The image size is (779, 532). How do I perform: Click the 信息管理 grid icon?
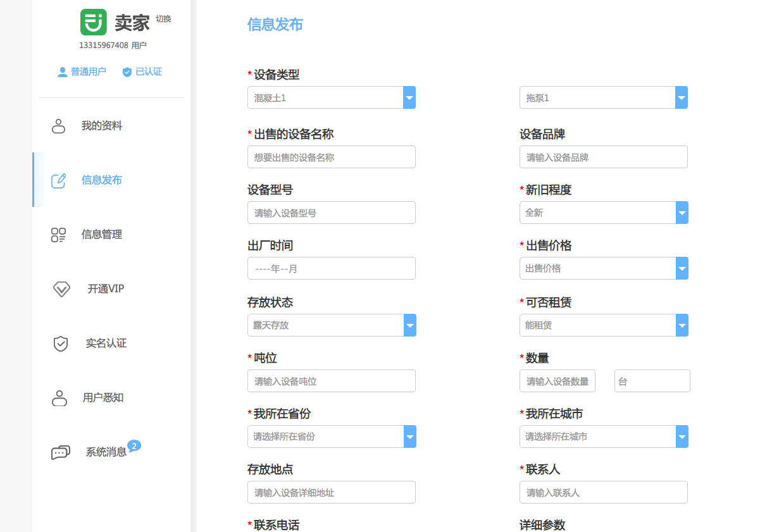click(x=59, y=235)
